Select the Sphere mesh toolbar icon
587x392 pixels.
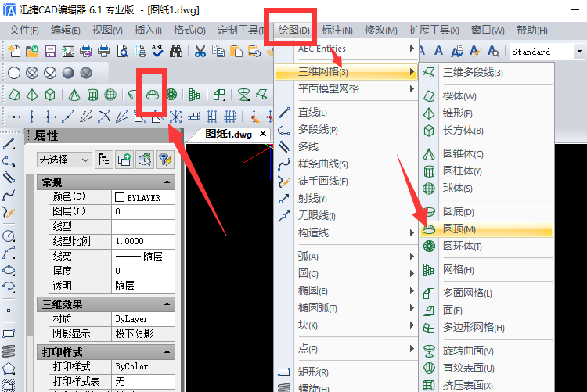[x=110, y=95]
